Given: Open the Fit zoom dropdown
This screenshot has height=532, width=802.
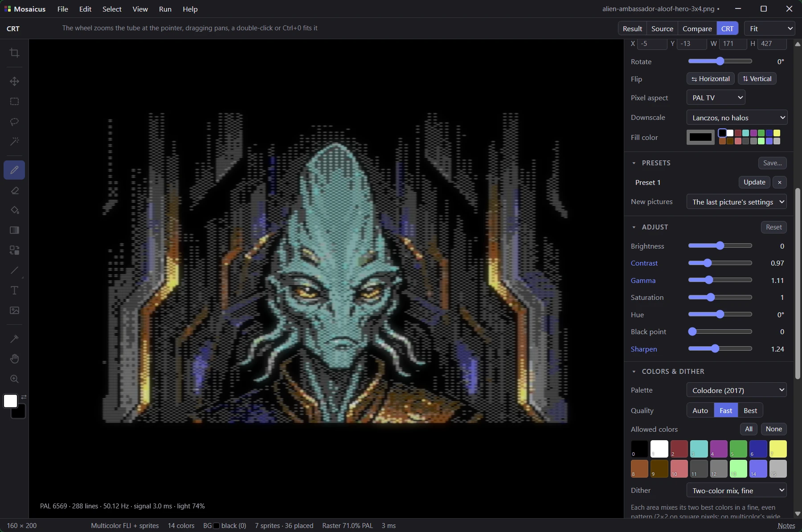Looking at the screenshot, I should coord(769,29).
